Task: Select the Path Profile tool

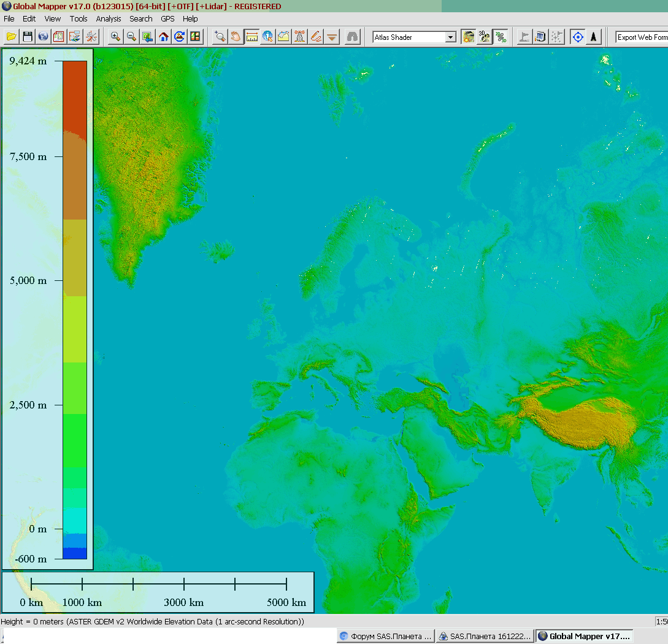Action: (283, 37)
